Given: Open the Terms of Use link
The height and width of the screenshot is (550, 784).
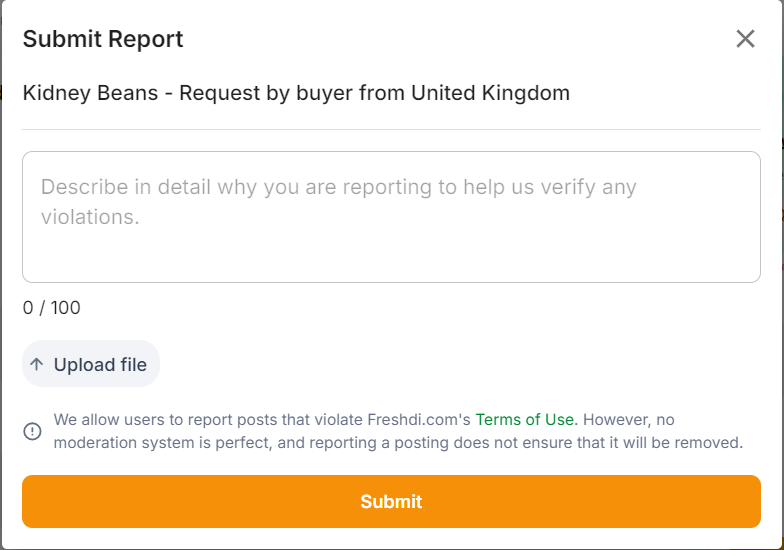Looking at the screenshot, I should pyautogui.click(x=524, y=420).
